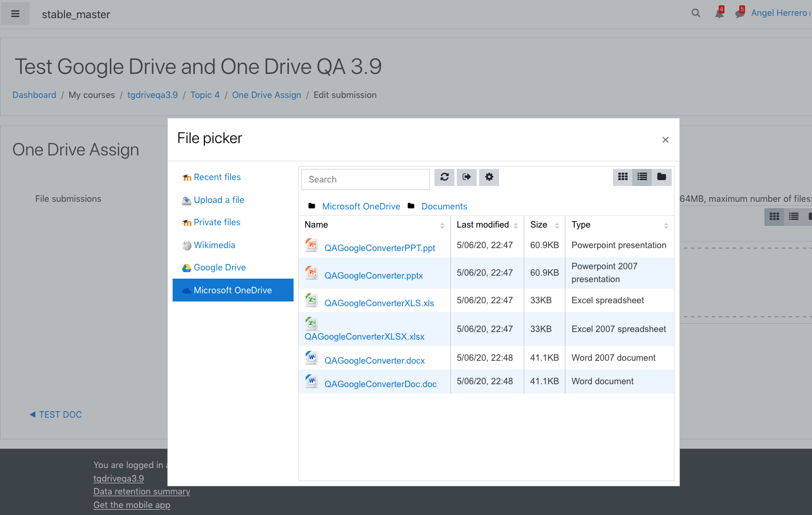
Task: Go to Microsoft OneDrive root in breadcrumb
Action: [x=361, y=206]
